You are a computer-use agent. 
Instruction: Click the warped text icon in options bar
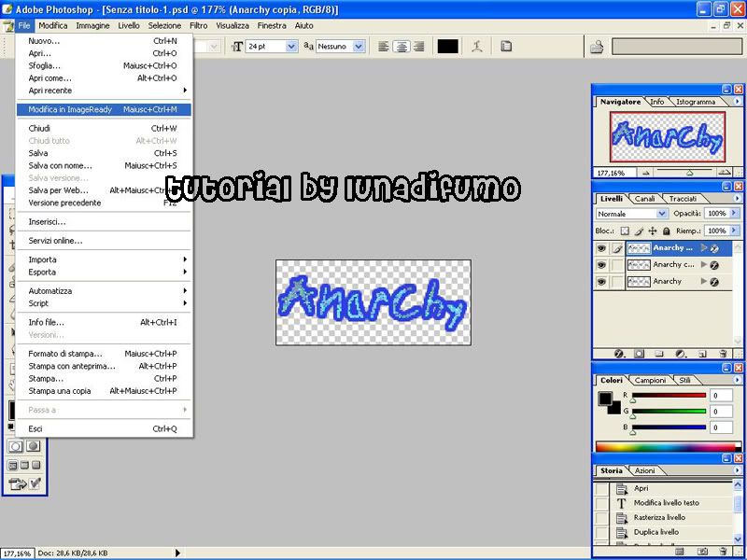click(477, 46)
